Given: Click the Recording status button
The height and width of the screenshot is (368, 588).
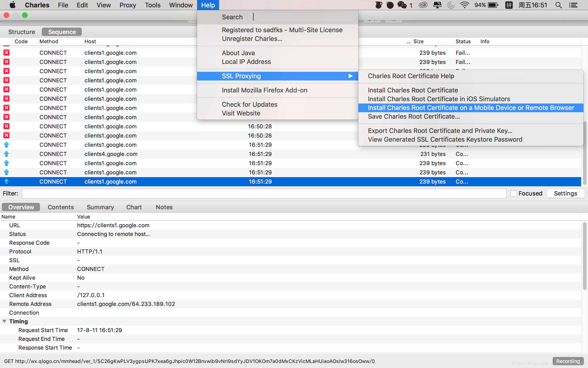Looking at the screenshot, I should [x=568, y=361].
